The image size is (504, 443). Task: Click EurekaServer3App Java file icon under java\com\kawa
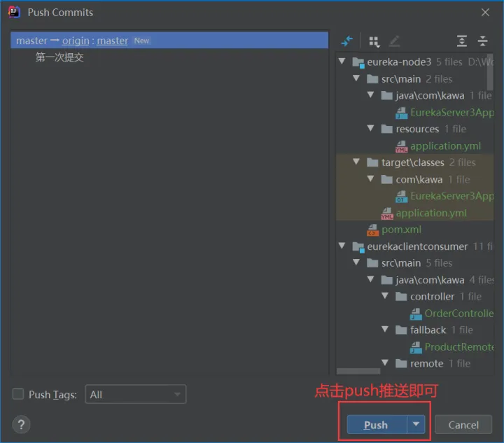point(402,113)
